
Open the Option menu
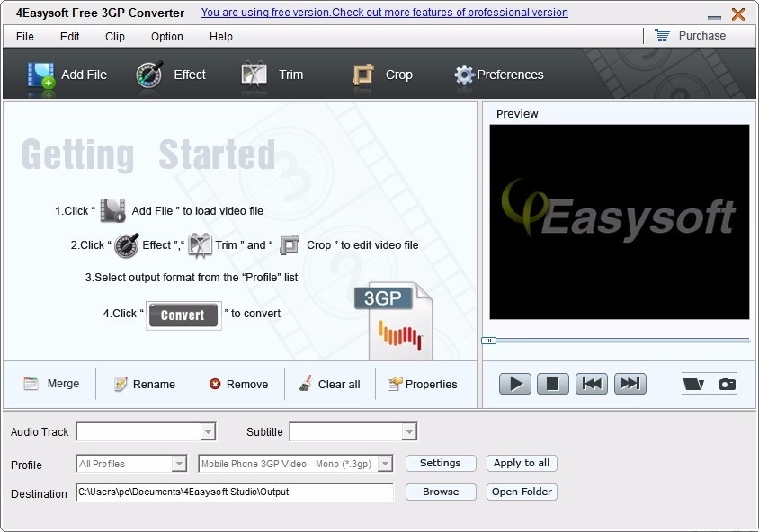167,36
